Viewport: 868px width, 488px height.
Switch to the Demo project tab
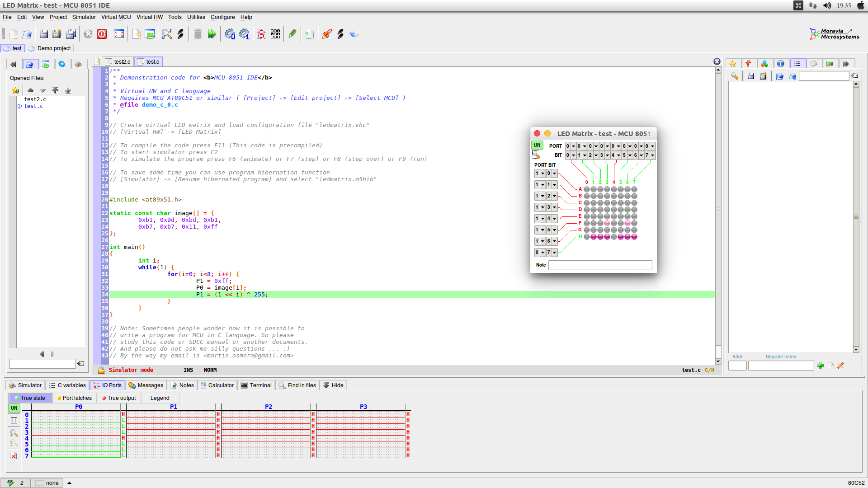click(x=50, y=48)
